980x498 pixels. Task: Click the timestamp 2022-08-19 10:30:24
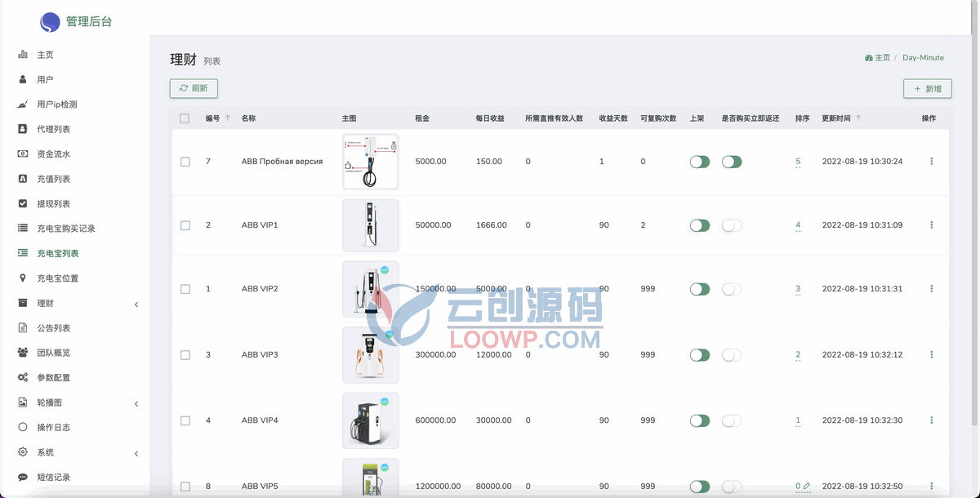862,162
